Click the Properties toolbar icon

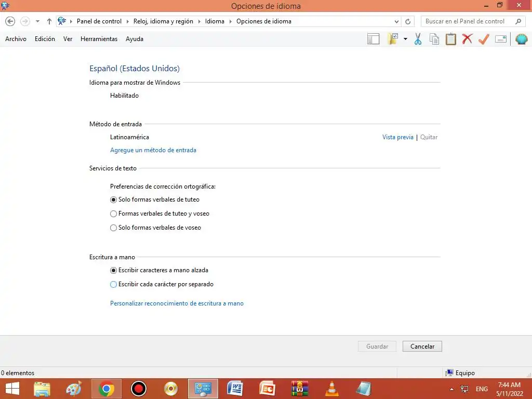tap(501, 39)
